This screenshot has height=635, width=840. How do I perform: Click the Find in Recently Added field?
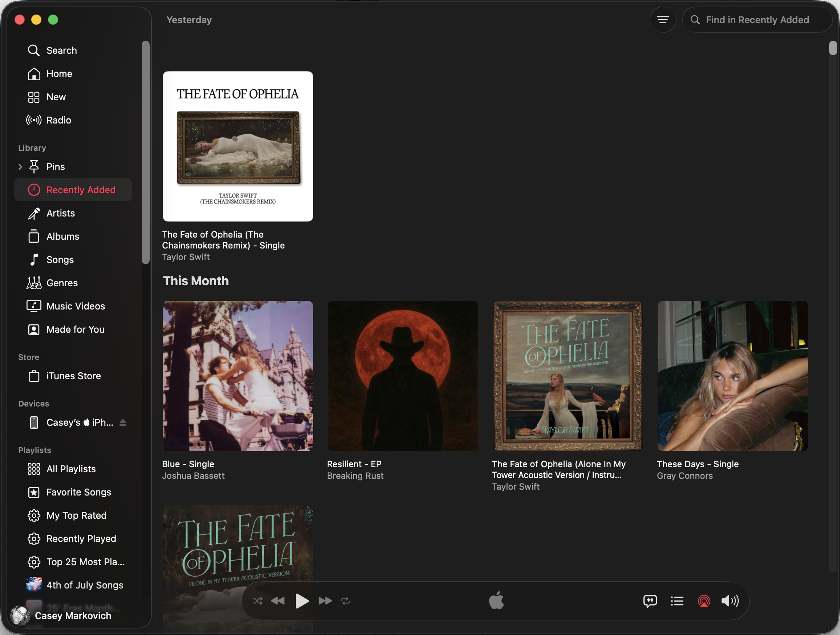coord(757,20)
